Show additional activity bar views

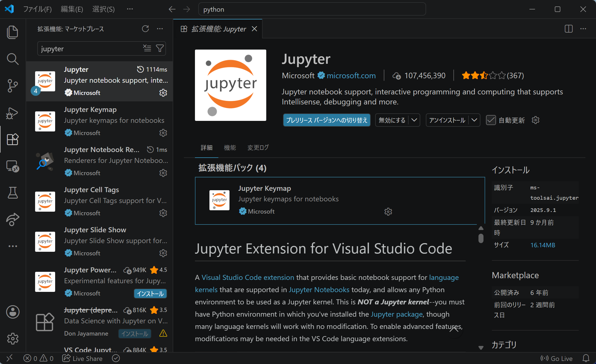[13, 246]
